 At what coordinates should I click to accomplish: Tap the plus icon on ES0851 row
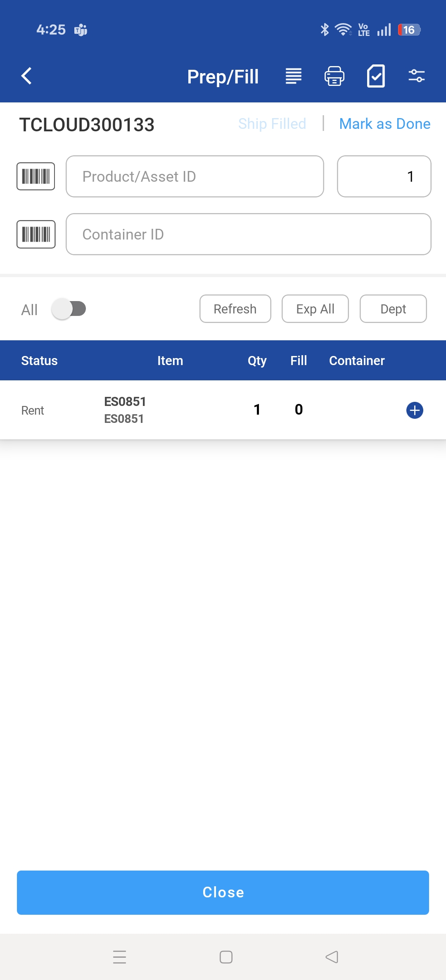[415, 410]
